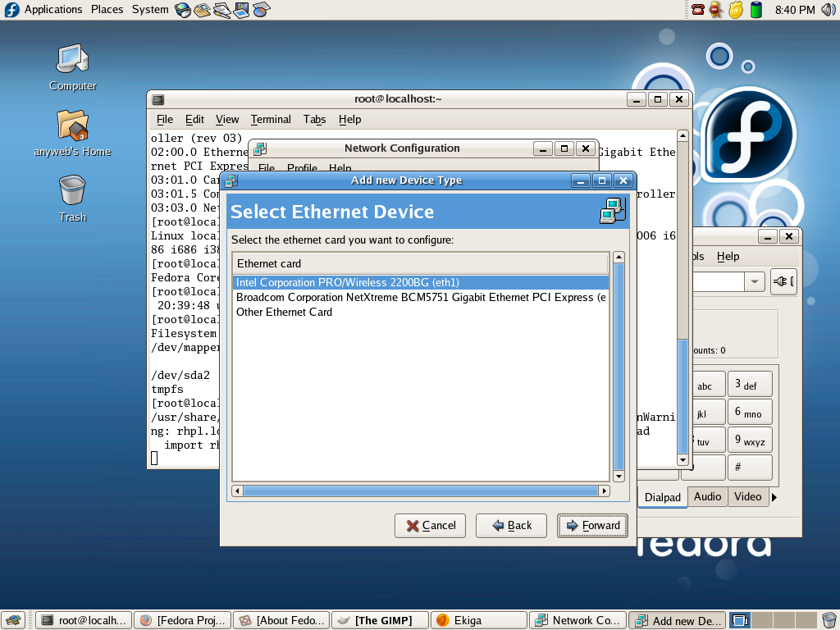Click the terminal window title-bar menu icon

tap(157, 99)
